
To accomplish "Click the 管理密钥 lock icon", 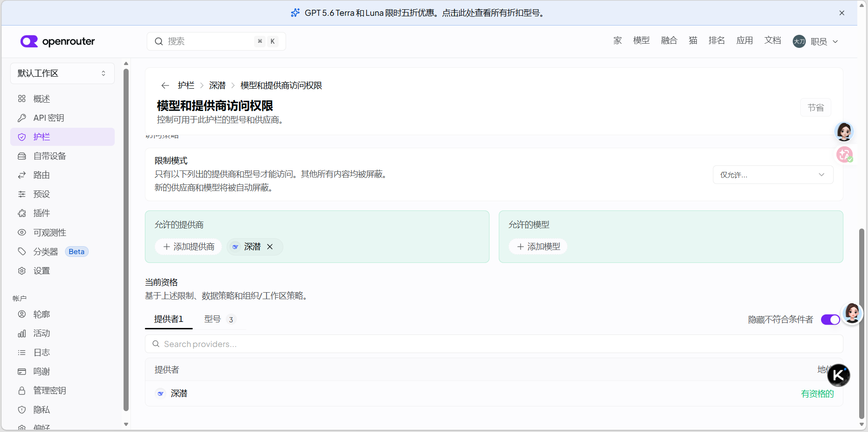I will (x=22, y=391).
